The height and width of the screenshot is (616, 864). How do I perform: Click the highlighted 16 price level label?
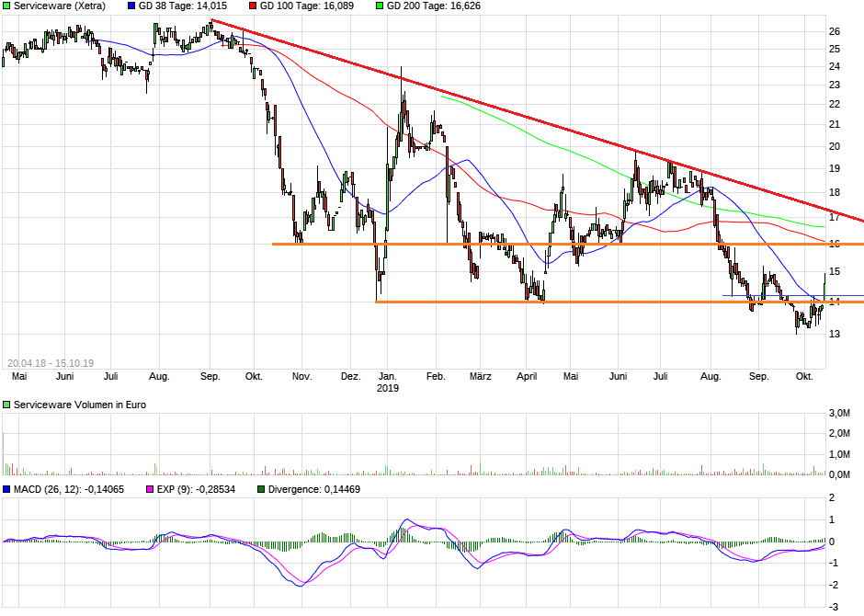point(835,244)
